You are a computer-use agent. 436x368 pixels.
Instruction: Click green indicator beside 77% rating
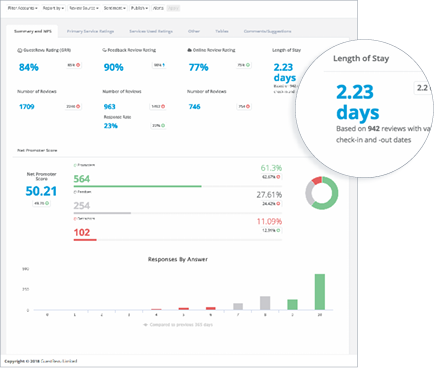(x=248, y=65)
